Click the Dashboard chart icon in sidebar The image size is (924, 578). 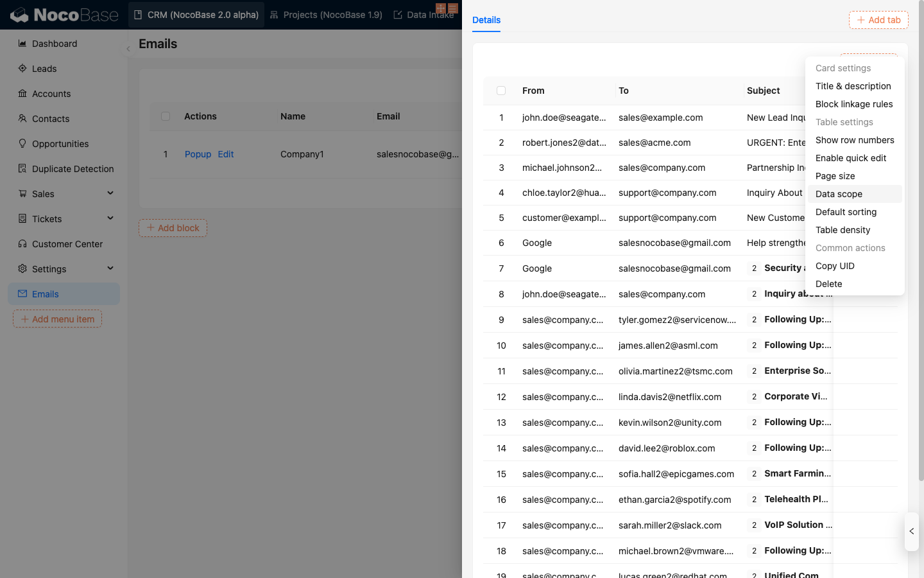coord(22,44)
